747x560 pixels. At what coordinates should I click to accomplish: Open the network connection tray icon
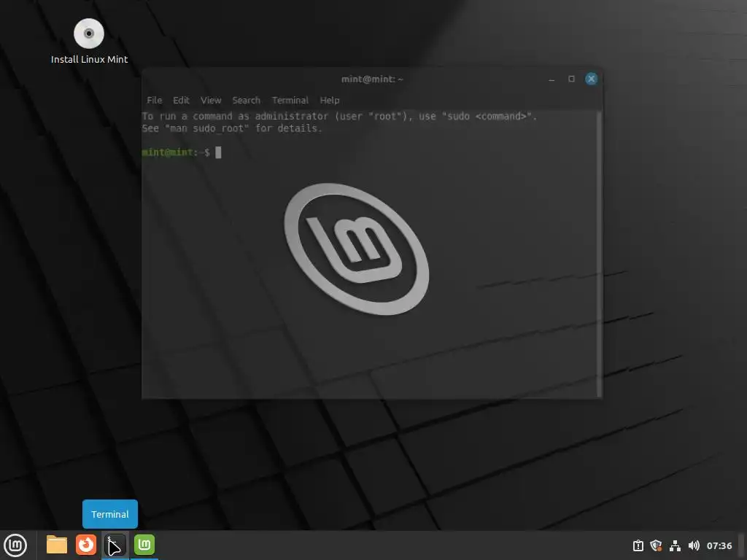[675, 545]
